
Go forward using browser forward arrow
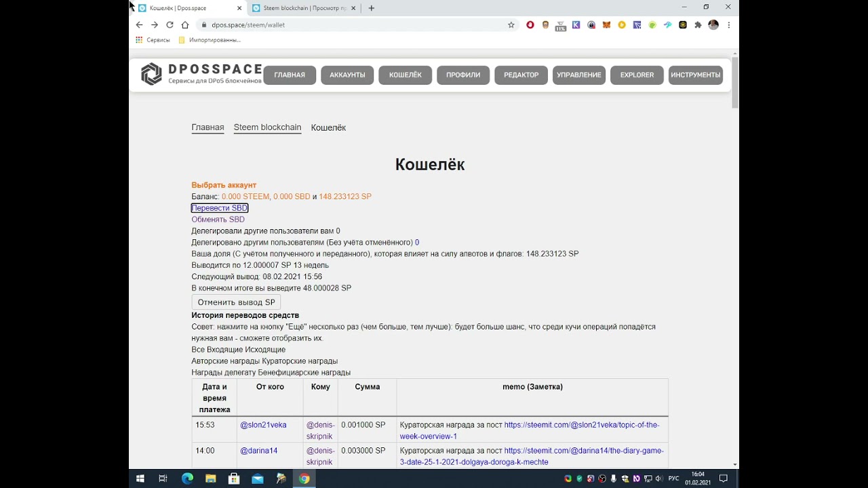[155, 25]
